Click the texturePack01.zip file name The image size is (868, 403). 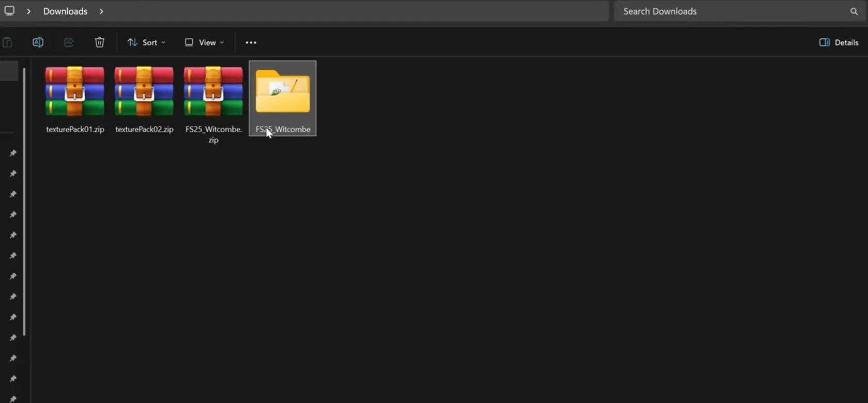tap(75, 129)
